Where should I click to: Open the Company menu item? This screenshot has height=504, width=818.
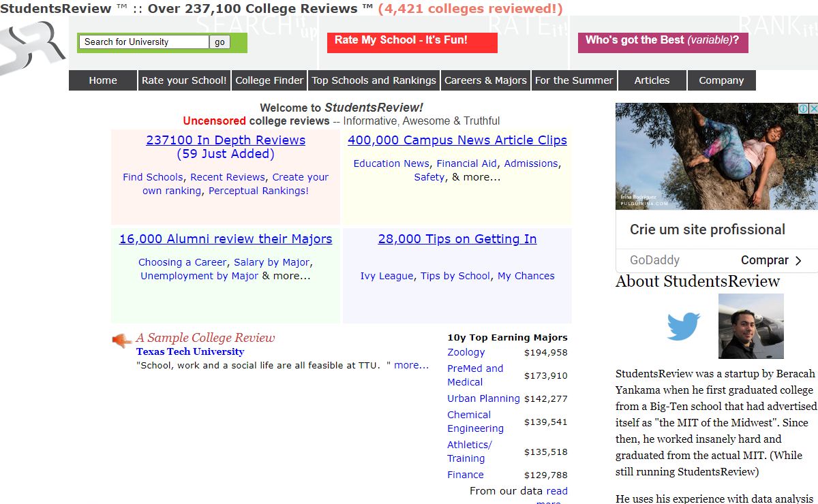[x=721, y=80]
